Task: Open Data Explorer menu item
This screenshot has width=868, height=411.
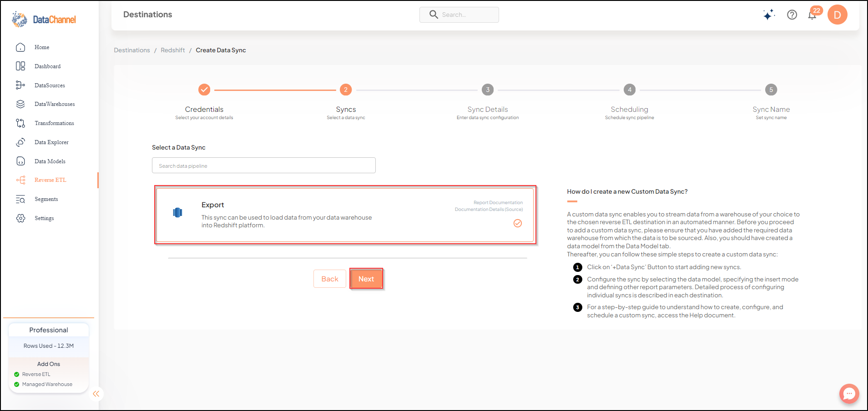Action: (51, 142)
